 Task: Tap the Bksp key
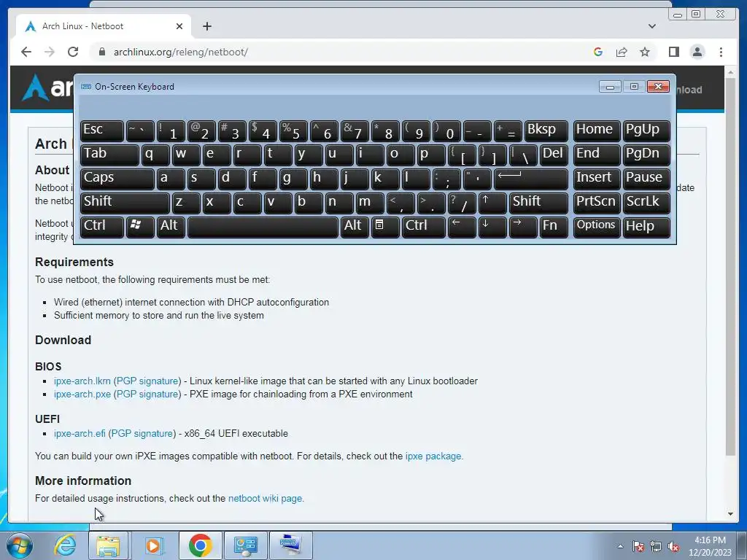[546, 131]
